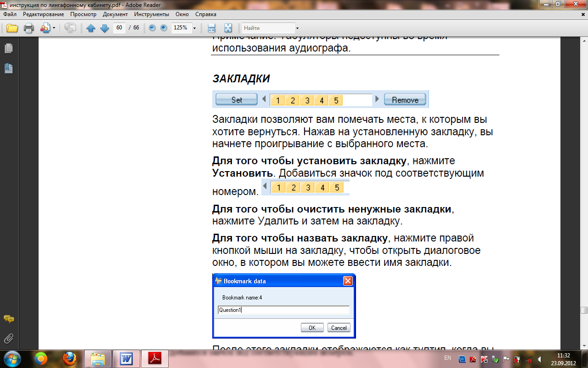The height and width of the screenshot is (368, 588).
Task: Open the Инструменты menu
Action: point(151,14)
